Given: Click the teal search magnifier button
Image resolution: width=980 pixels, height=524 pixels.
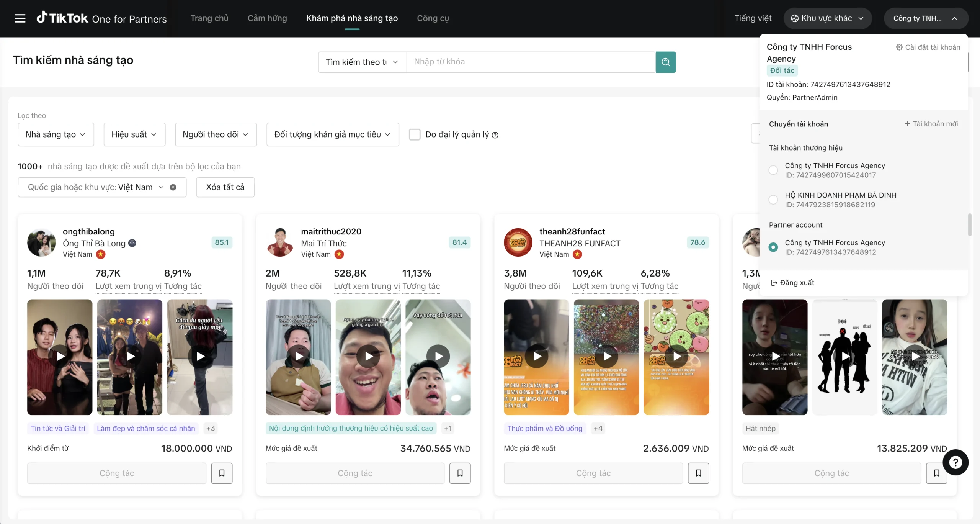Looking at the screenshot, I should pyautogui.click(x=666, y=62).
